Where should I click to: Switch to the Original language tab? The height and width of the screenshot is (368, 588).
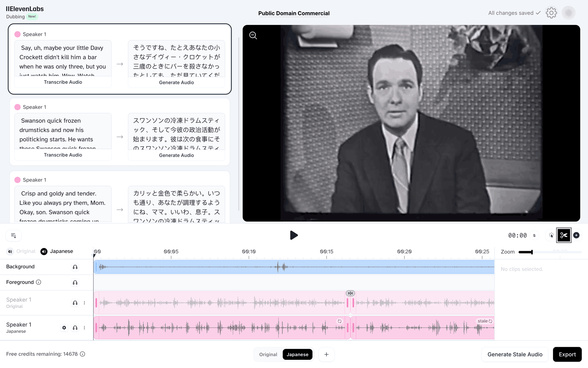[x=268, y=354]
